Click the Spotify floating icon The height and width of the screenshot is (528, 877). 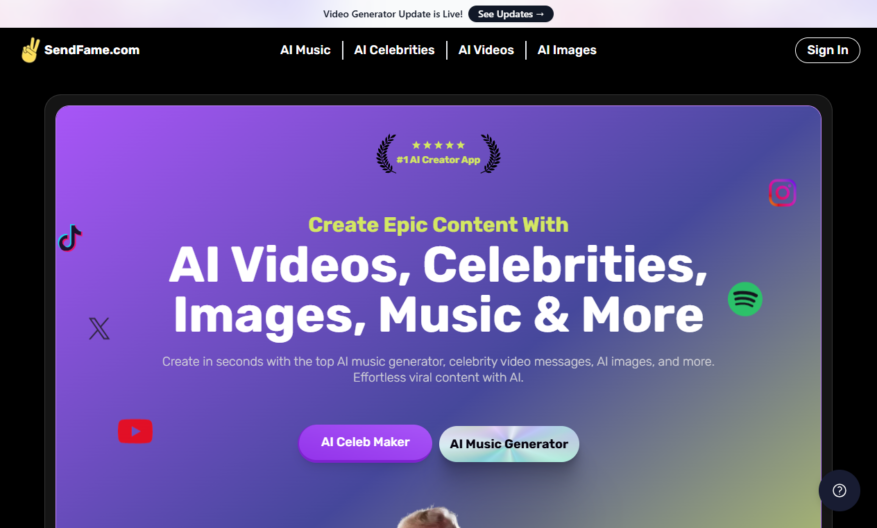click(745, 299)
